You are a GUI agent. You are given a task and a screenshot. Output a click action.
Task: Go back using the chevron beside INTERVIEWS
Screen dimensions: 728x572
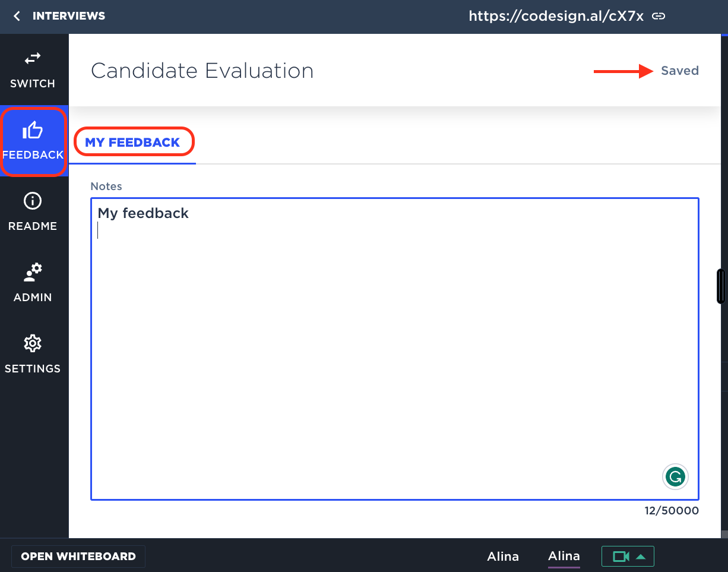[x=17, y=16]
